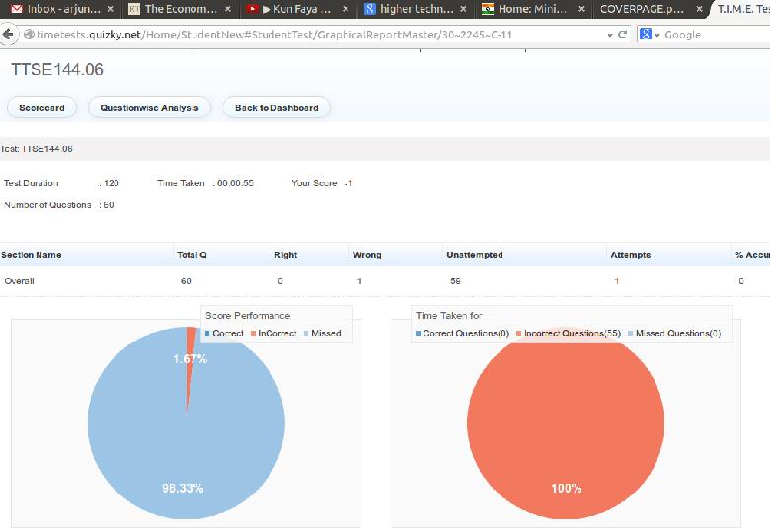Open the Google search engine dropdown
This screenshot has height=532, width=770.
651,35
